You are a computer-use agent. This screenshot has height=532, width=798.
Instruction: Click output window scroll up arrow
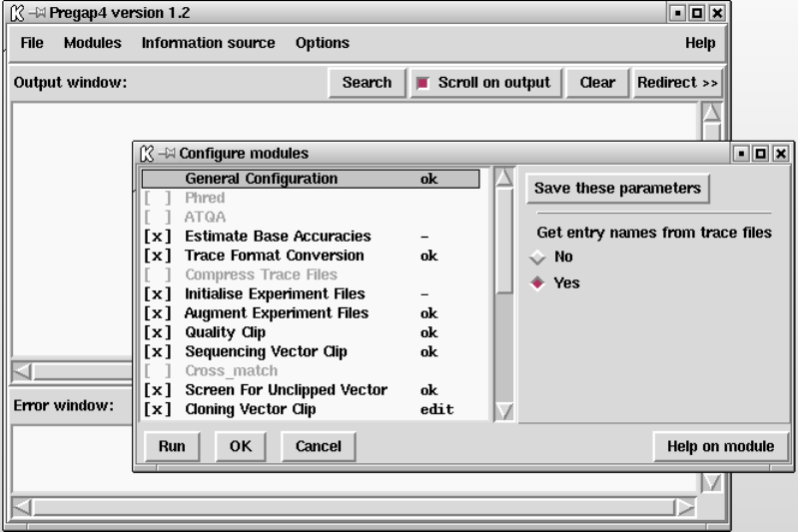(711, 113)
